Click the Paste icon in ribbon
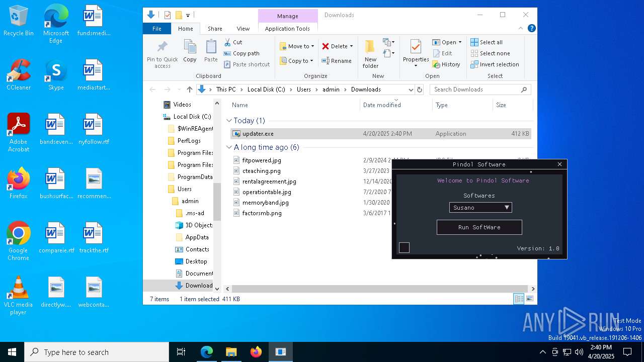 point(211,47)
